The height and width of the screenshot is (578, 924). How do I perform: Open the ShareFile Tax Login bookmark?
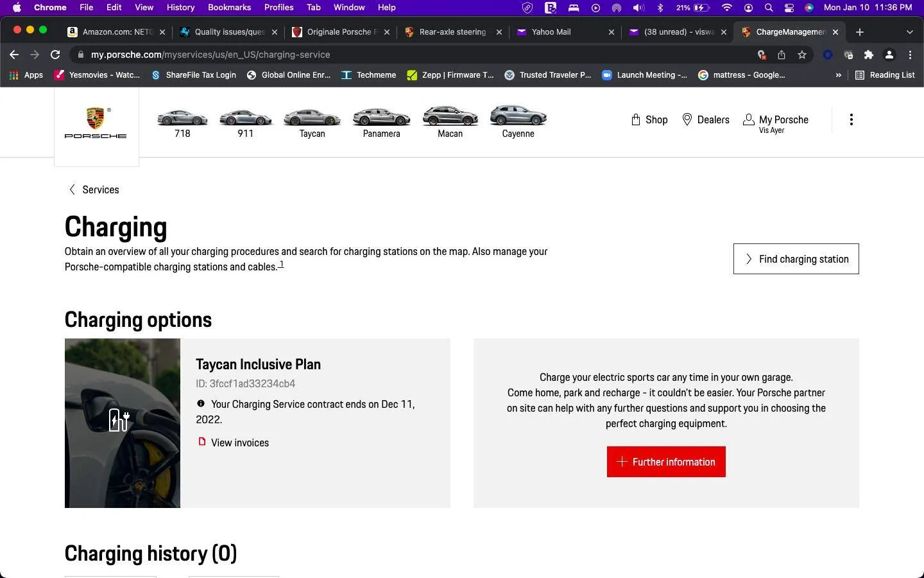point(194,74)
